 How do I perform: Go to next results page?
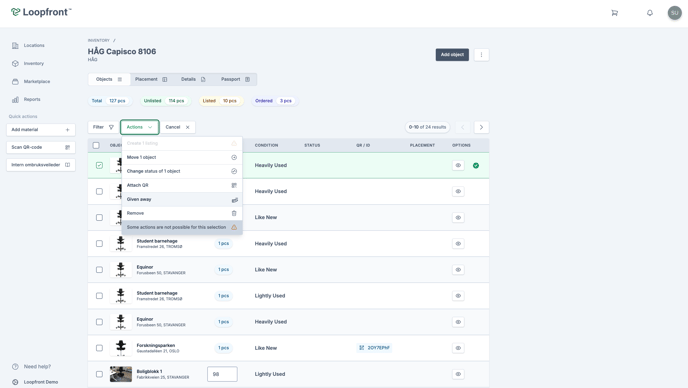coord(481,127)
